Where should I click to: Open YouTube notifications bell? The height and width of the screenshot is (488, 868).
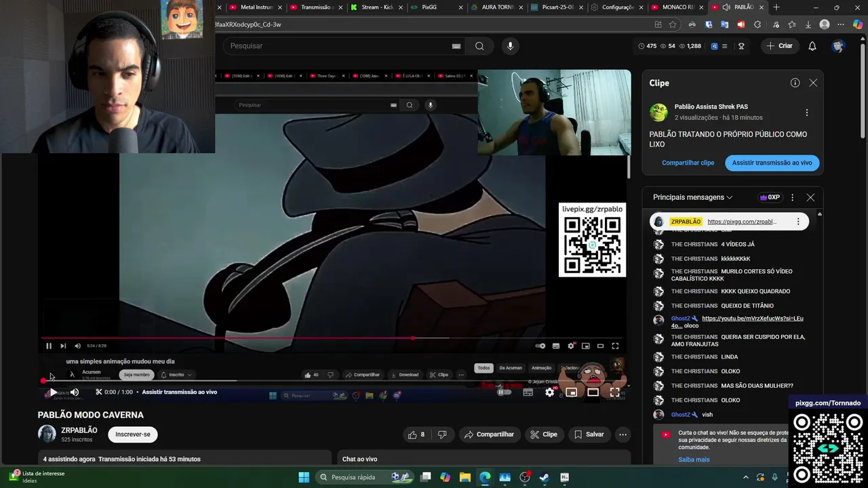tap(812, 45)
